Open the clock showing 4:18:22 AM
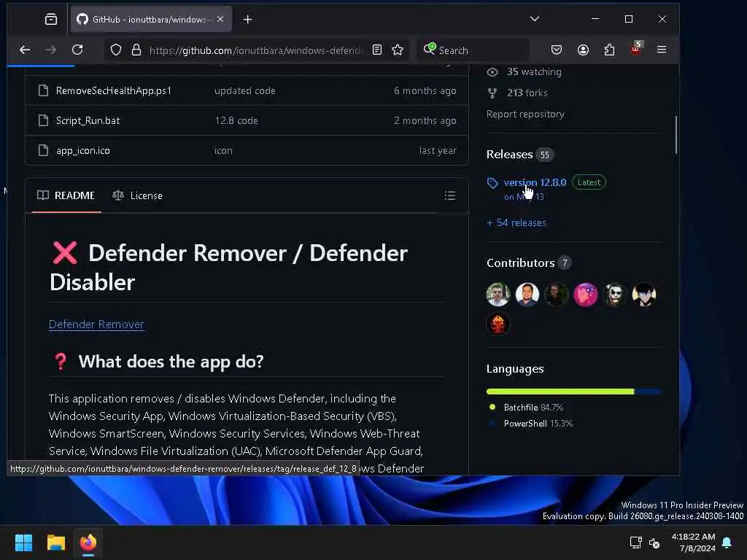 pyautogui.click(x=693, y=542)
